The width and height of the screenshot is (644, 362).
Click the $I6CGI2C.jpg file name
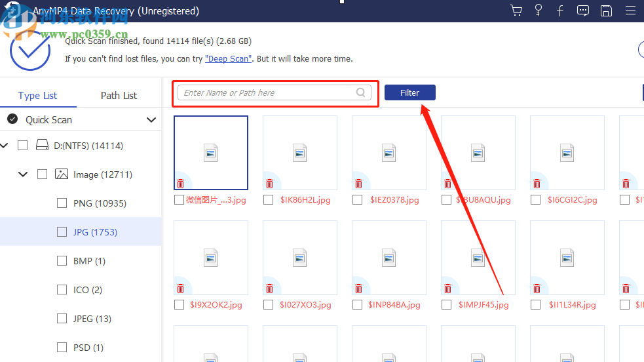573,200
